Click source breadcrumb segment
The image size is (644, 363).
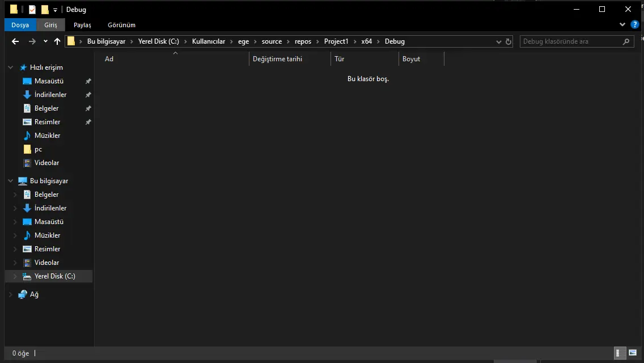(x=272, y=41)
